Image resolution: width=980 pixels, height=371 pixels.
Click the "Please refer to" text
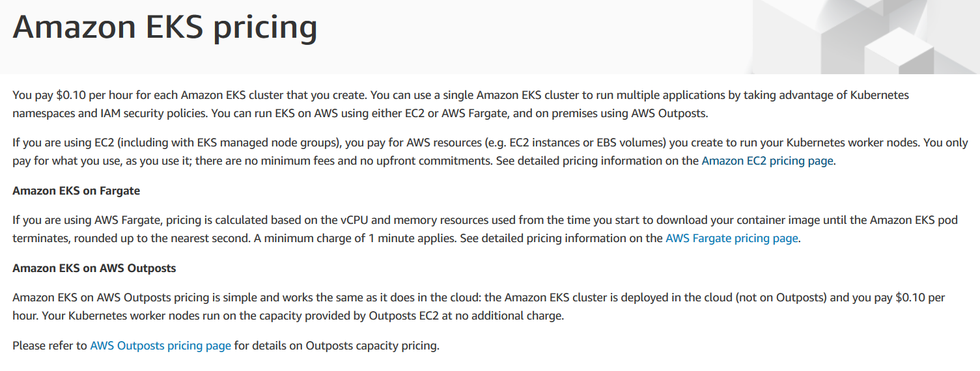coord(49,346)
